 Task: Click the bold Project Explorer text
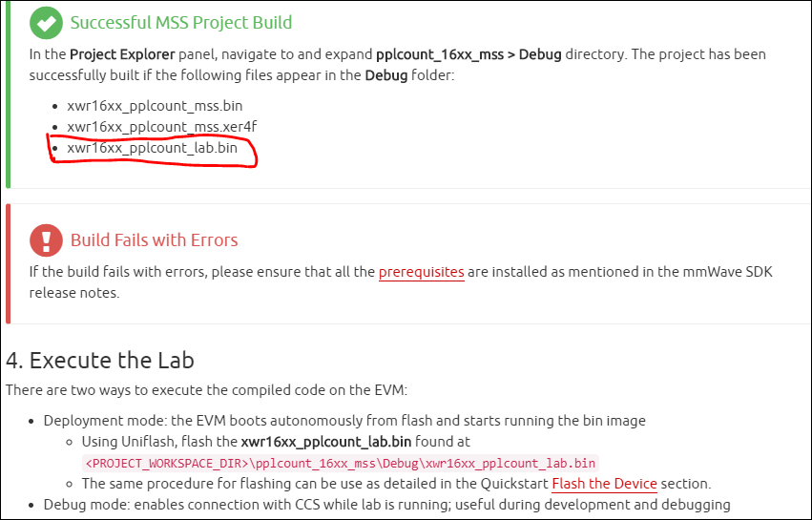coord(122,54)
